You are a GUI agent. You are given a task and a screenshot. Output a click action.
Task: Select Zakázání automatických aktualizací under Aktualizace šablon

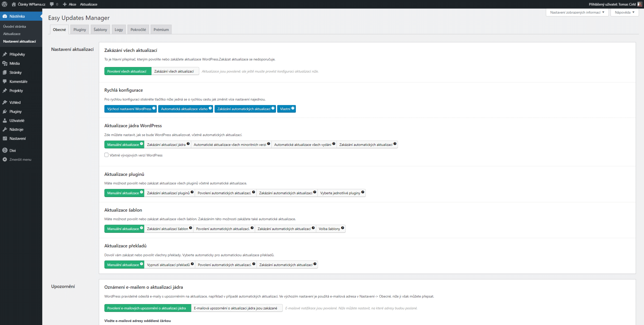pyautogui.click(x=285, y=229)
